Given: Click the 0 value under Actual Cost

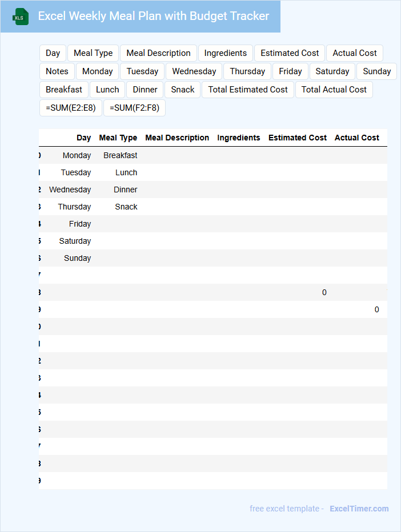Looking at the screenshot, I should [x=376, y=310].
